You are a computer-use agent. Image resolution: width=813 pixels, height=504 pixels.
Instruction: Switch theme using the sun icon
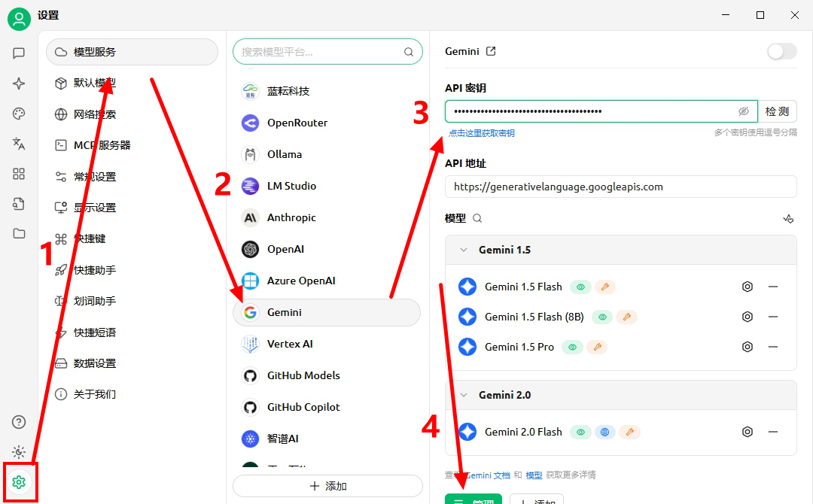pyautogui.click(x=19, y=452)
